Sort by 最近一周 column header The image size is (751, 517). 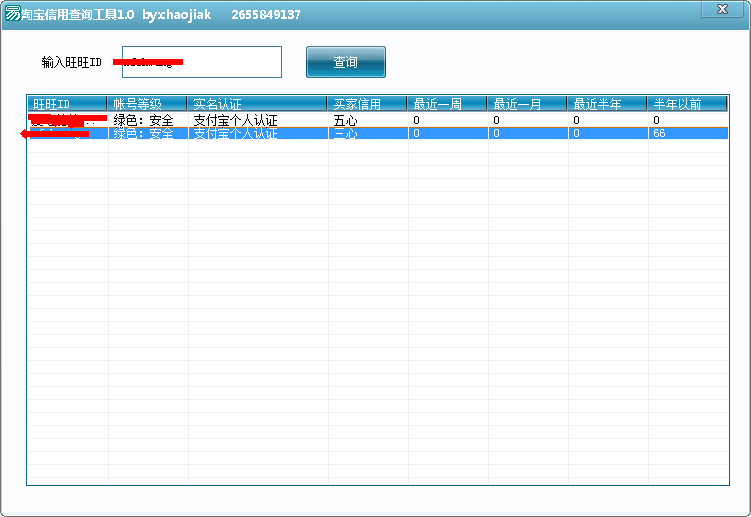point(447,103)
